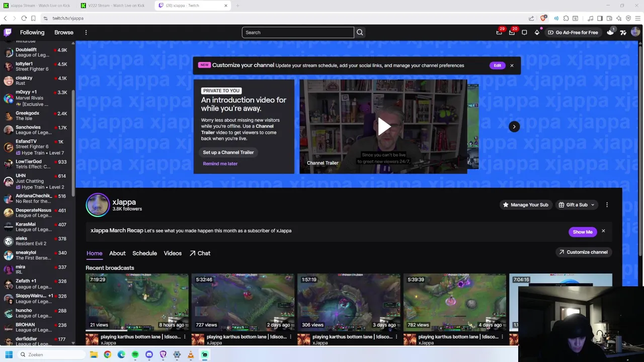
Task: Open the browser hamburger menu
Action: [x=638, y=18]
